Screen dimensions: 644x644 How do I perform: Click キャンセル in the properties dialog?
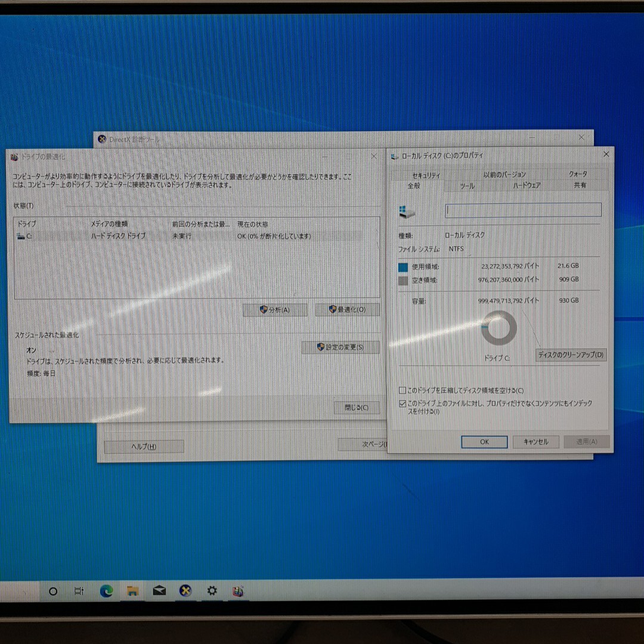pyautogui.click(x=535, y=442)
